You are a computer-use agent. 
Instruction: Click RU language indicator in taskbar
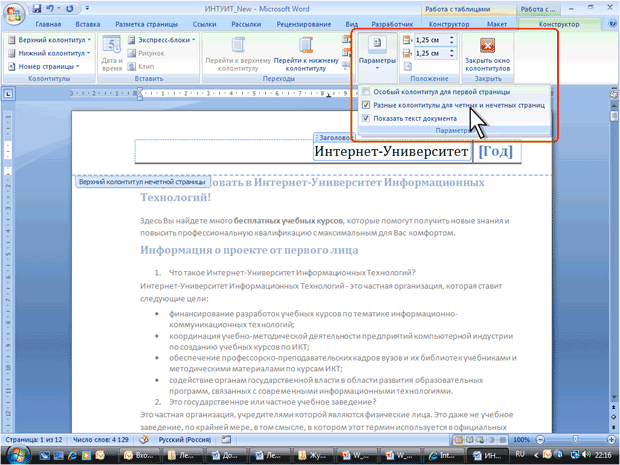520,454
